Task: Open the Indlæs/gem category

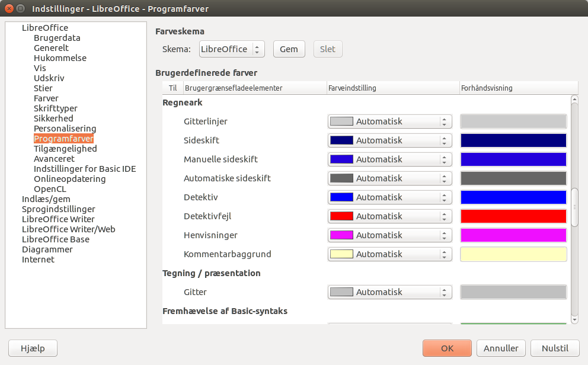Action: coord(46,199)
